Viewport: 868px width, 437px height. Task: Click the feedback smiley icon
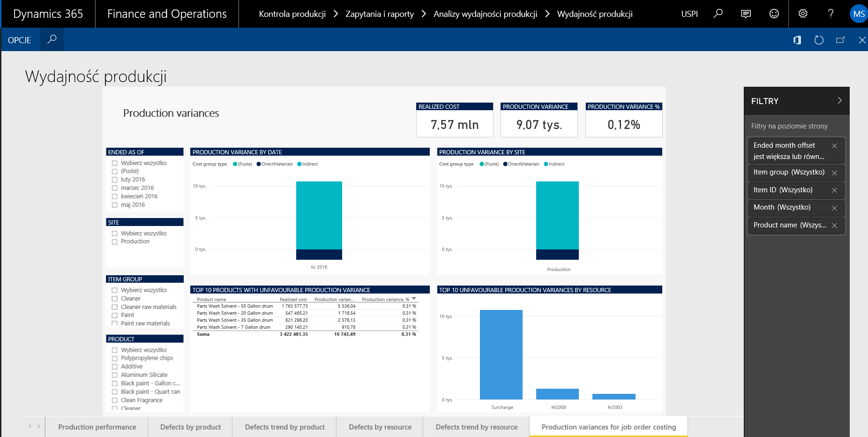774,14
